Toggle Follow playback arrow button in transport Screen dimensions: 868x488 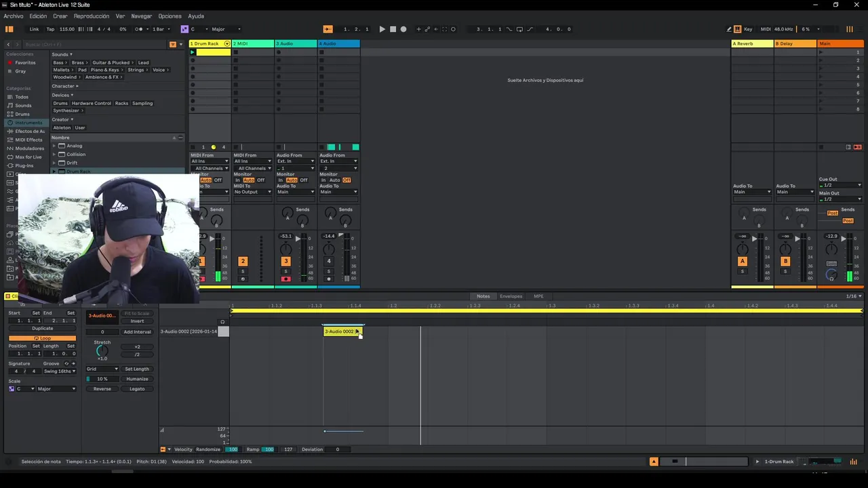328,29
